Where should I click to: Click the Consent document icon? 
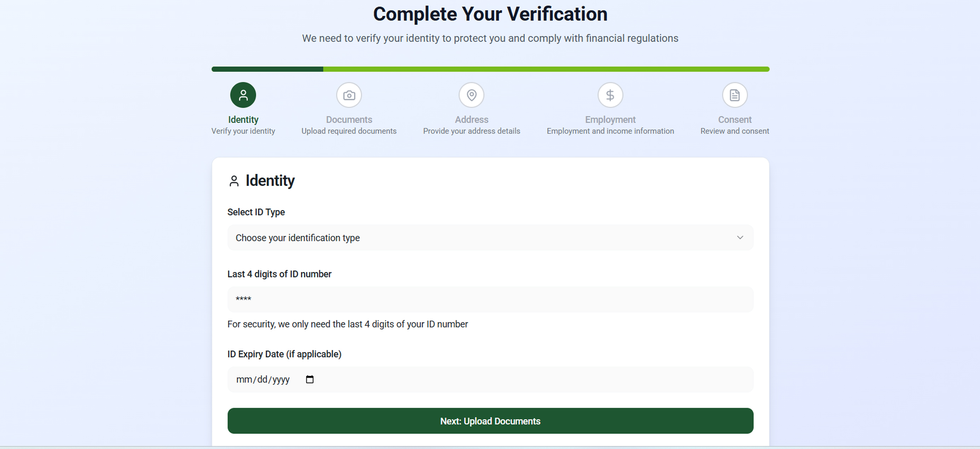click(x=734, y=95)
